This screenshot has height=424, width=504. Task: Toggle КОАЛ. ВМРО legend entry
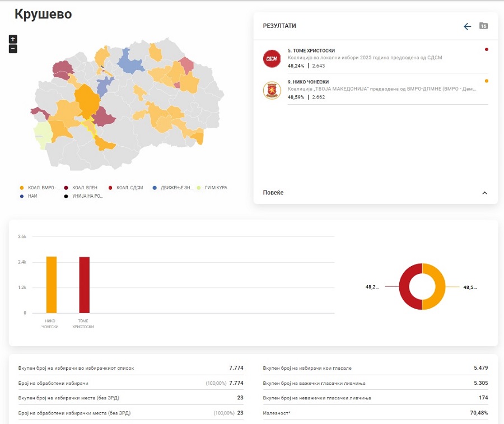(40, 188)
